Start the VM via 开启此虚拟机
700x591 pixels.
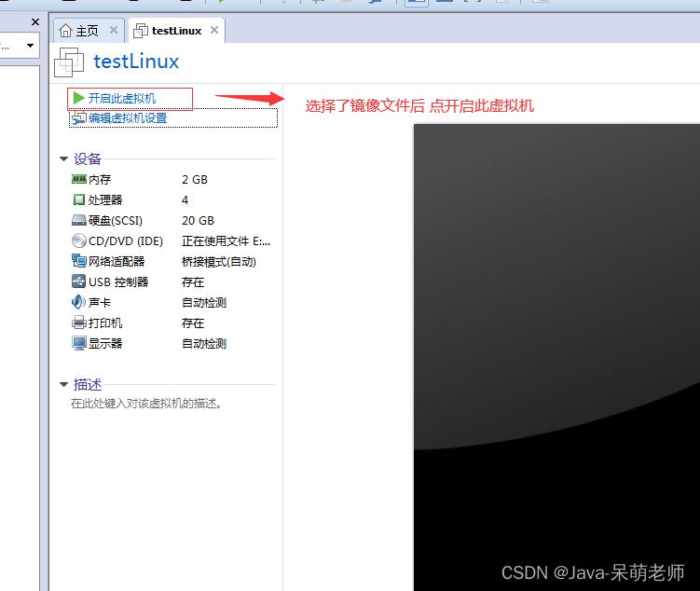tap(122, 98)
